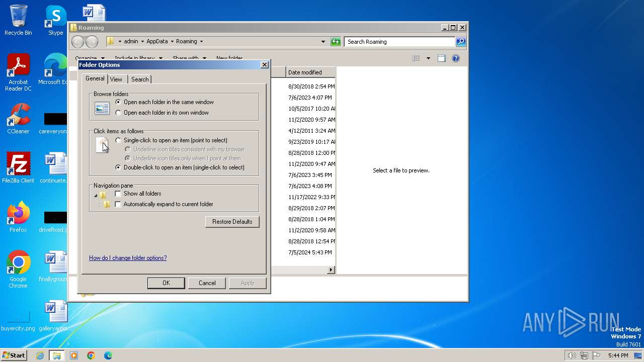Select Single-click to open an item
The height and width of the screenshot is (362, 644).
coord(118,140)
